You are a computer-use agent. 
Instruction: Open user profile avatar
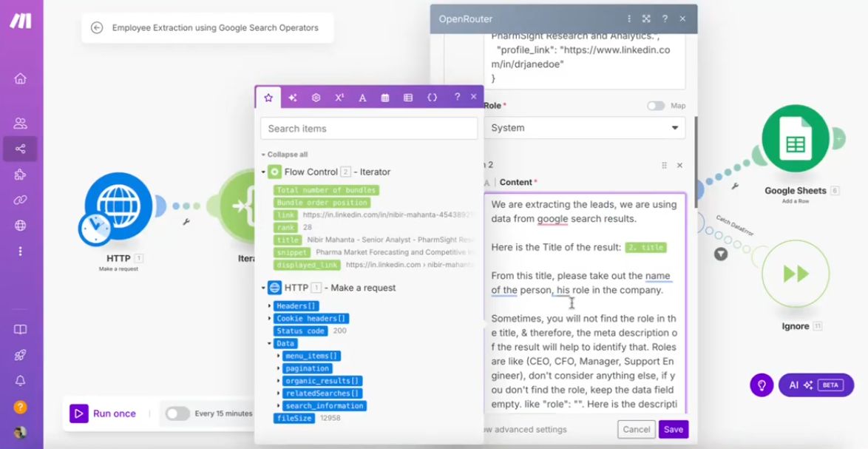[x=21, y=433]
